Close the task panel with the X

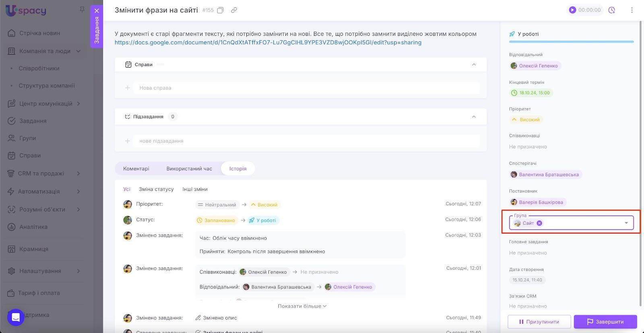tap(97, 11)
